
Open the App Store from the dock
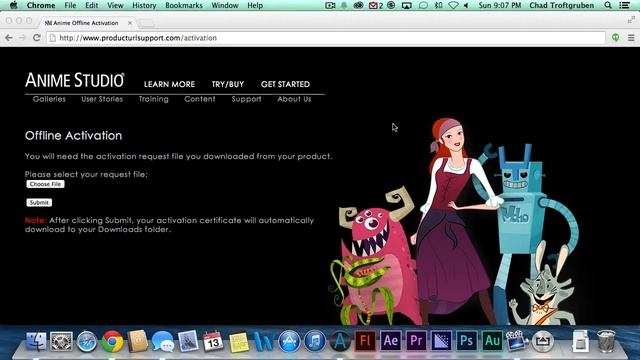[x=289, y=341]
